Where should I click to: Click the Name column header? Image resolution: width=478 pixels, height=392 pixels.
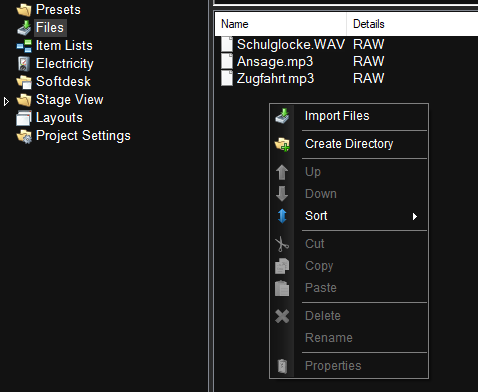pos(281,24)
